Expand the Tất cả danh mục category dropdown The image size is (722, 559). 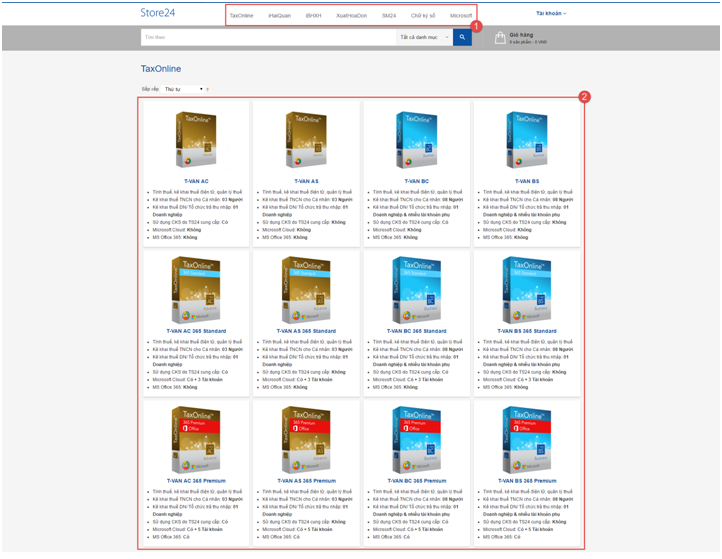[424, 37]
